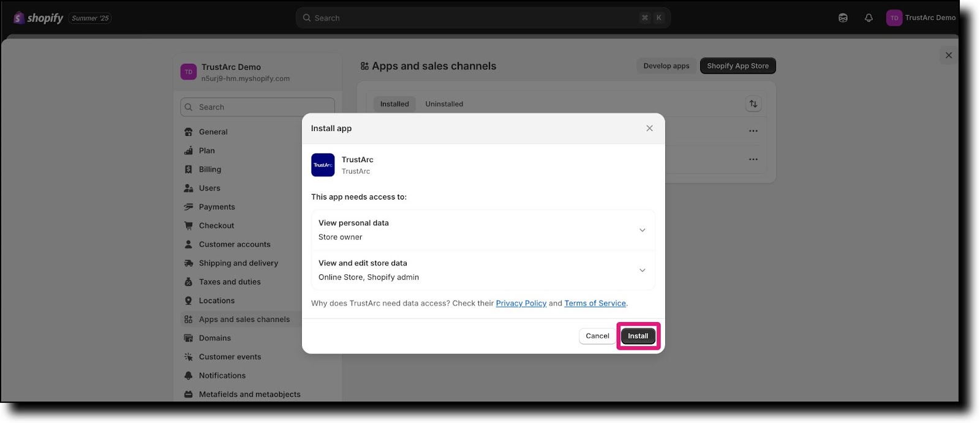Click the TrustArc Demo store name header

(x=231, y=67)
